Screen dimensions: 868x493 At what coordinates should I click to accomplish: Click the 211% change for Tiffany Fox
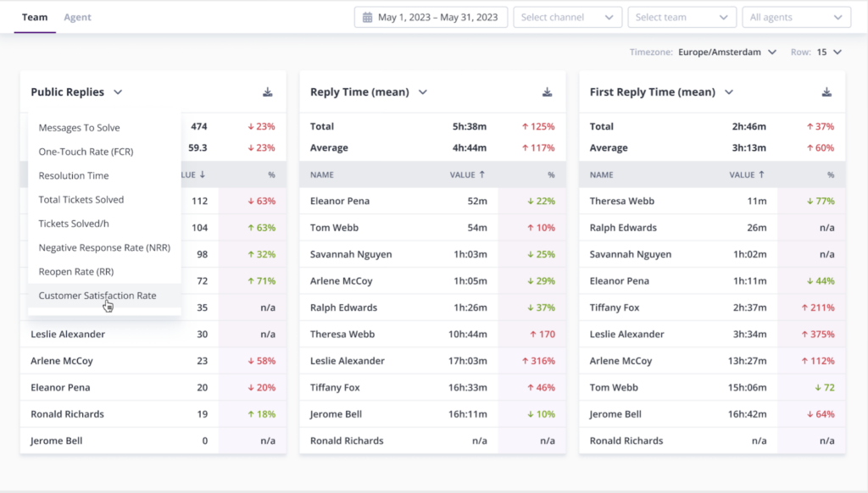point(818,307)
